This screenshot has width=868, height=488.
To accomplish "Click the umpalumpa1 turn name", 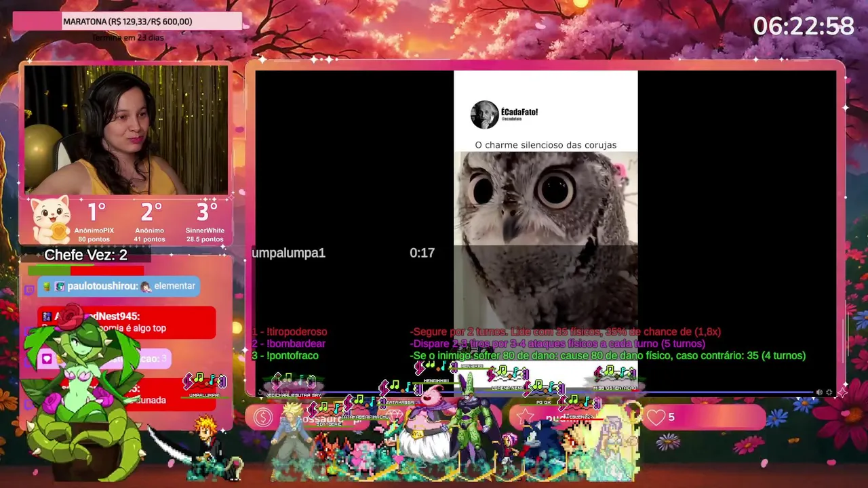I will point(288,253).
